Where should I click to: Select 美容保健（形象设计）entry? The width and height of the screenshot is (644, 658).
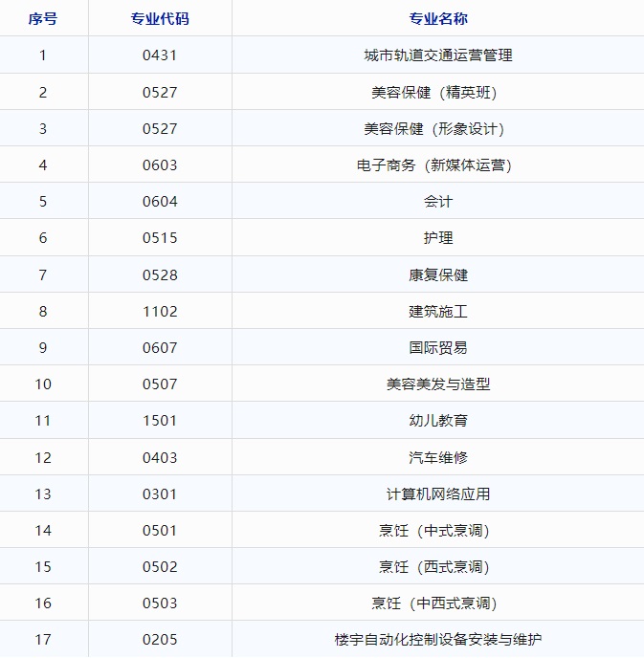pyautogui.click(x=437, y=128)
